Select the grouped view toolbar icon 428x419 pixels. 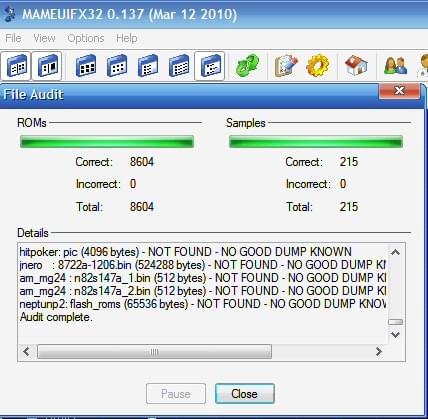210,66
